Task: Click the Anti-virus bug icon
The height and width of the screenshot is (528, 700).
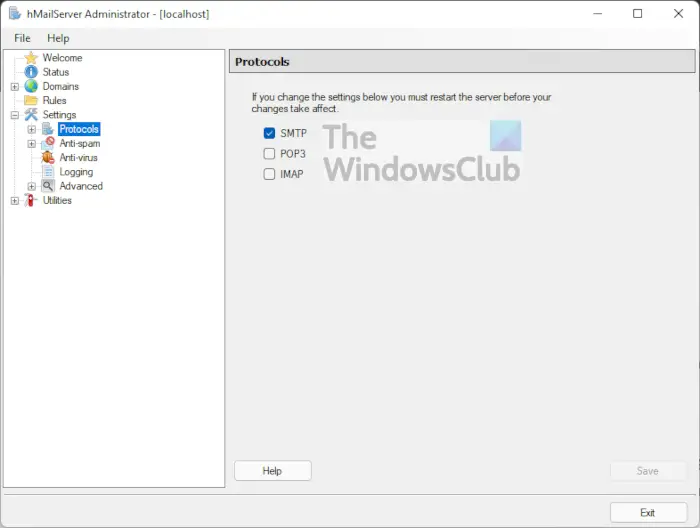Action: (x=48, y=158)
